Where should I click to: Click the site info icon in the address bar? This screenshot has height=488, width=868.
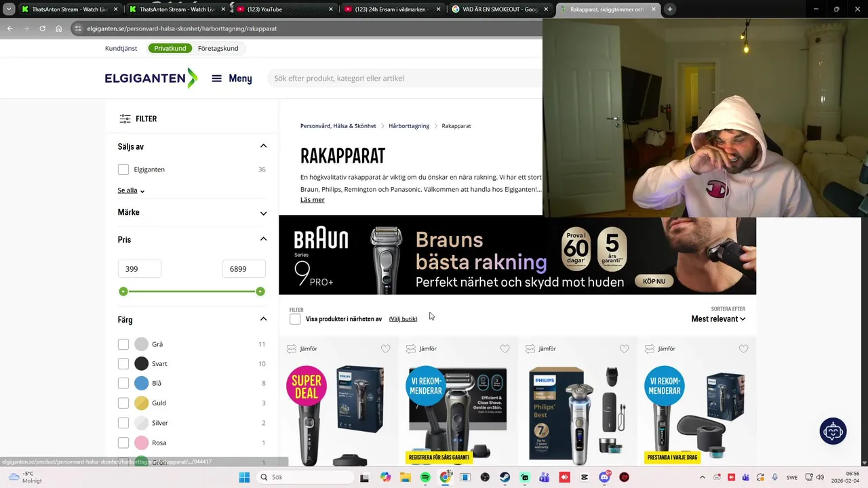tap(78, 28)
